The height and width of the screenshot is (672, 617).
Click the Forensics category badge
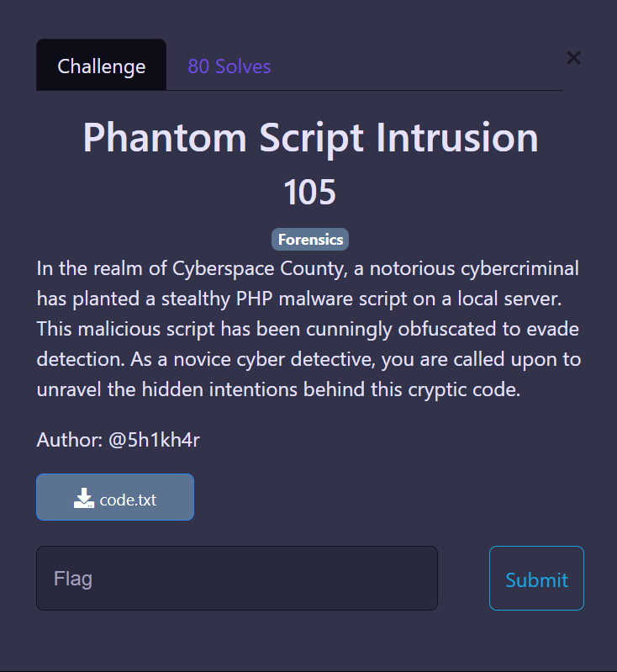(x=310, y=240)
